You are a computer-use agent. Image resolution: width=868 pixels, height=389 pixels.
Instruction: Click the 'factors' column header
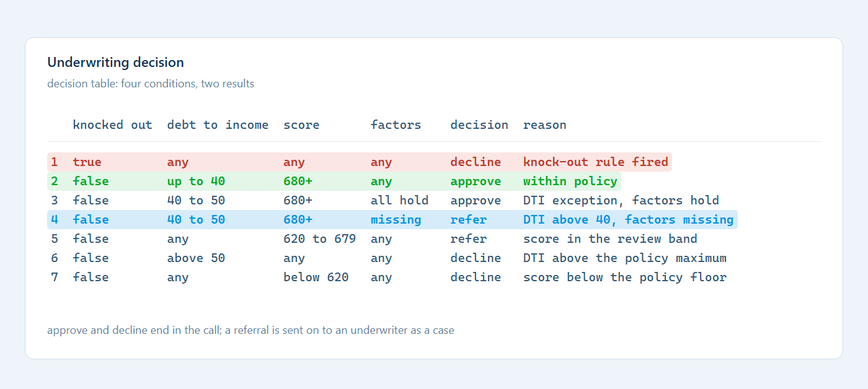(396, 125)
